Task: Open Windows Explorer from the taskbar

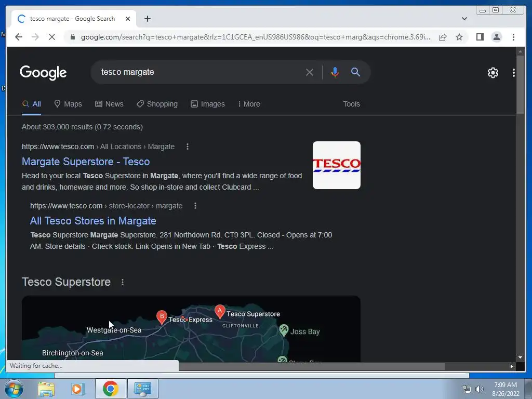Action: pos(46,389)
